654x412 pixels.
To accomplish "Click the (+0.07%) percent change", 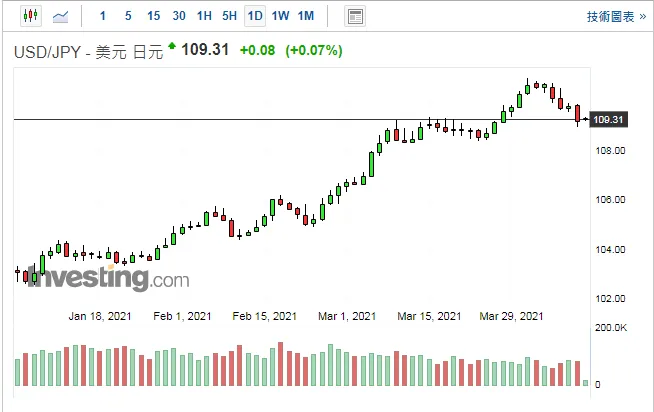I will click(314, 50).
